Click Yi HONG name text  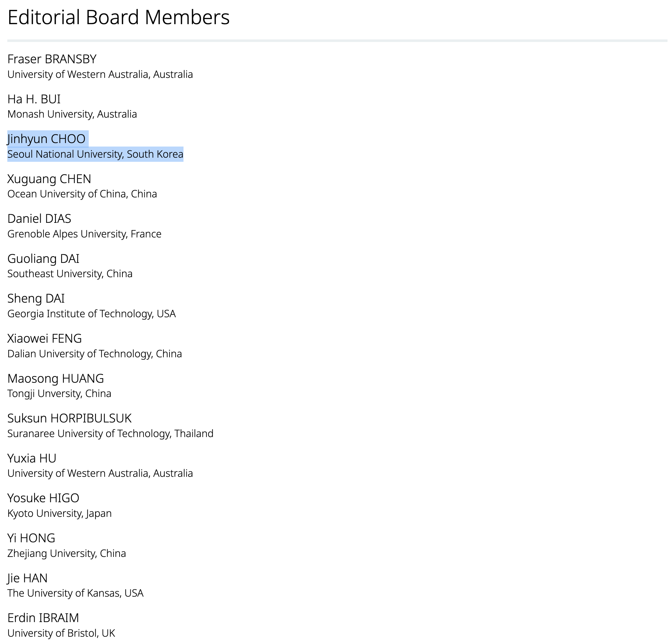coord(31,538)
